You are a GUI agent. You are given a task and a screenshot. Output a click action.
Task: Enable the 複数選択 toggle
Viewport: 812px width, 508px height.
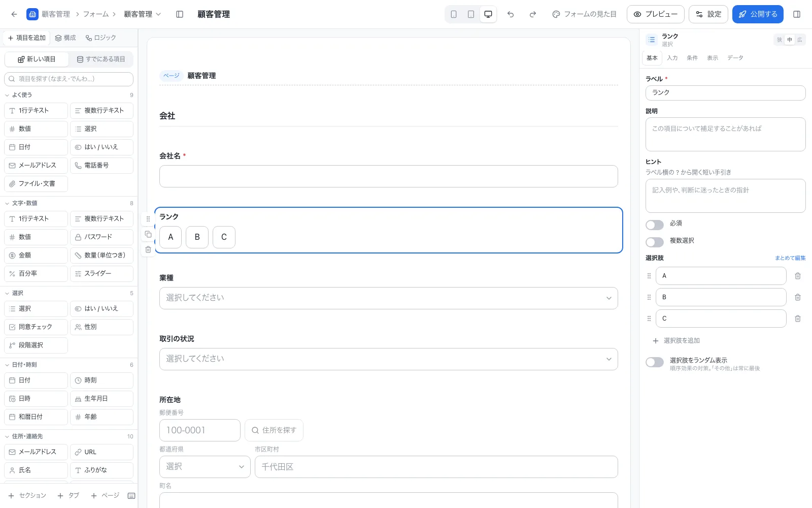655,242
